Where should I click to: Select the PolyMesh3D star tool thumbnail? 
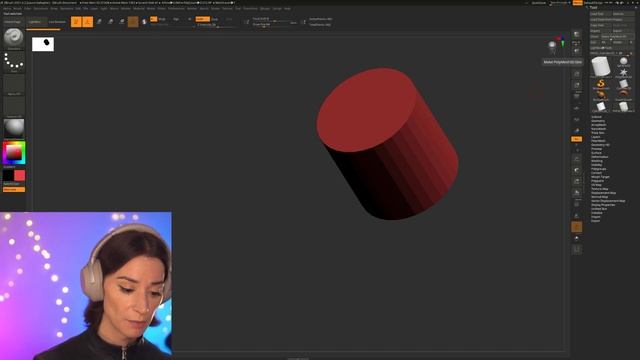(623, 73)
